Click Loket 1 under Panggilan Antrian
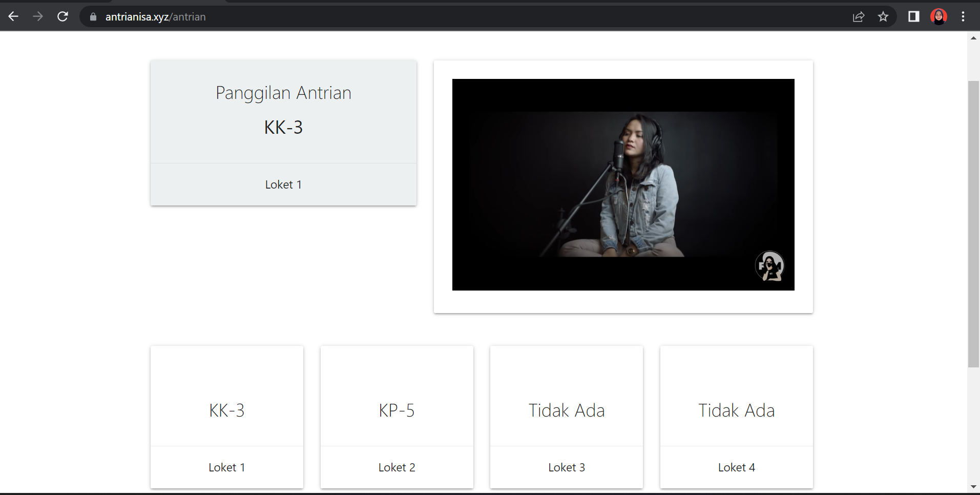The height and width of the screenshot is (495, 980). (x=283, y=184)
